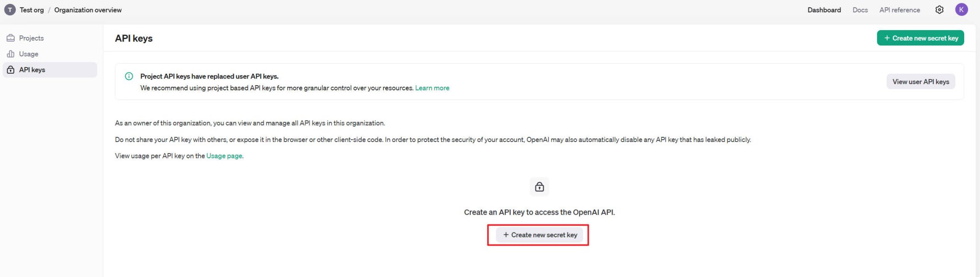Click the API keys lock icon in sidebar

(x=11, y=70)
